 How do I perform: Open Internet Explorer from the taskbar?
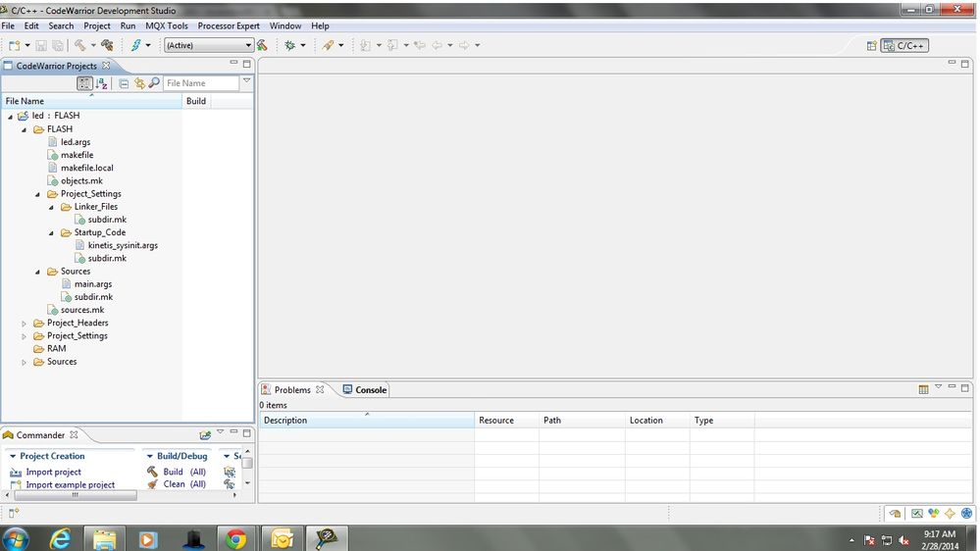(x=61, y=538)
